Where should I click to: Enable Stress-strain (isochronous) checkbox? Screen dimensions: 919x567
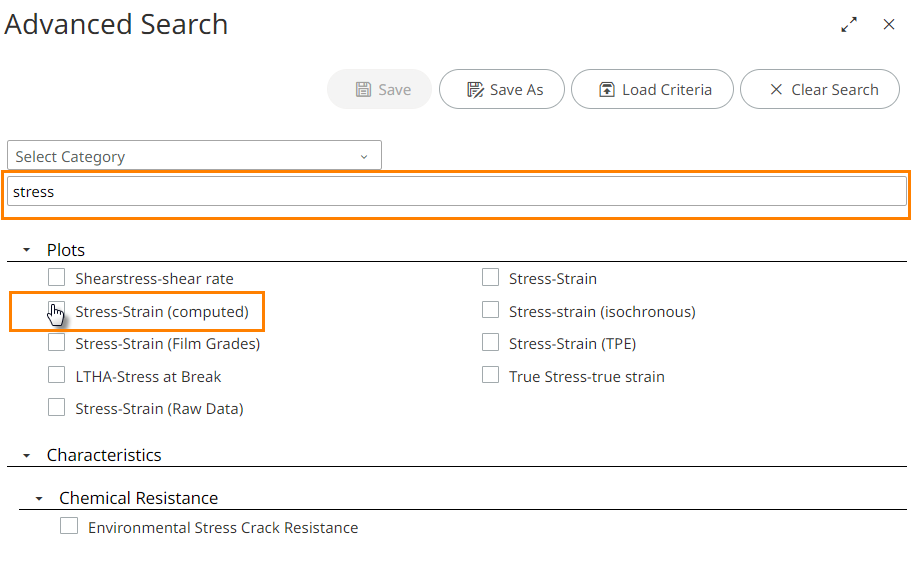pos(490,311)
